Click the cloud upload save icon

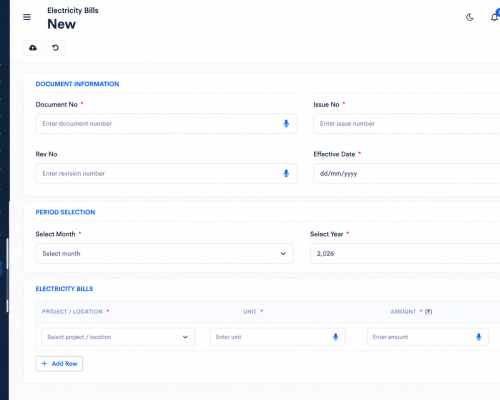coord(33,48)
